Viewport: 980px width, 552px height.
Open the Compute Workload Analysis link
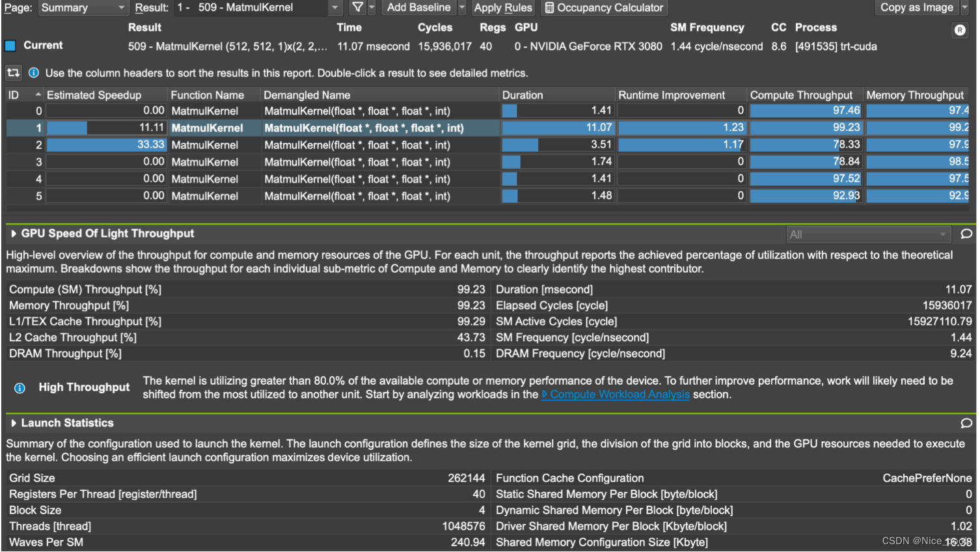[x=616, y=394]
